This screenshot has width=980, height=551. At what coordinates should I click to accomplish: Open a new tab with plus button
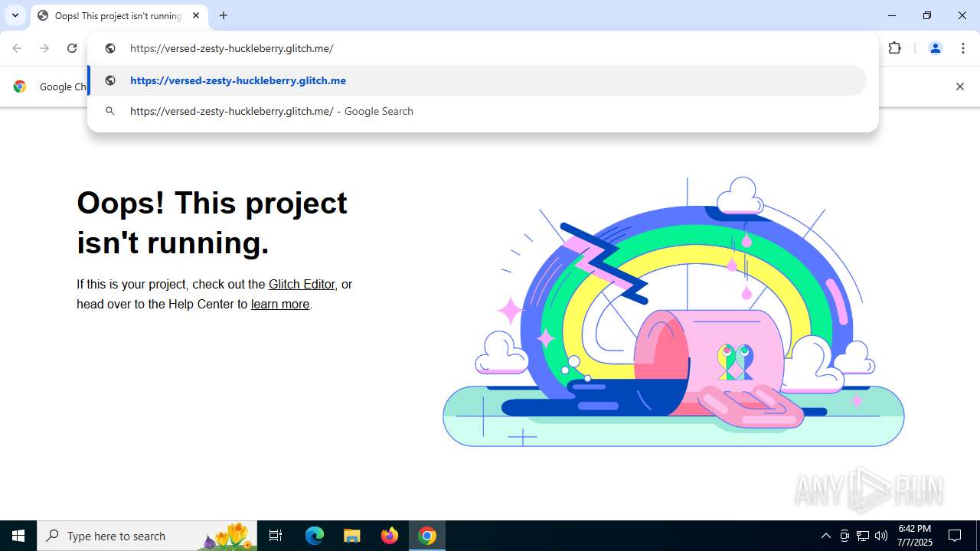tap(224, 15)
